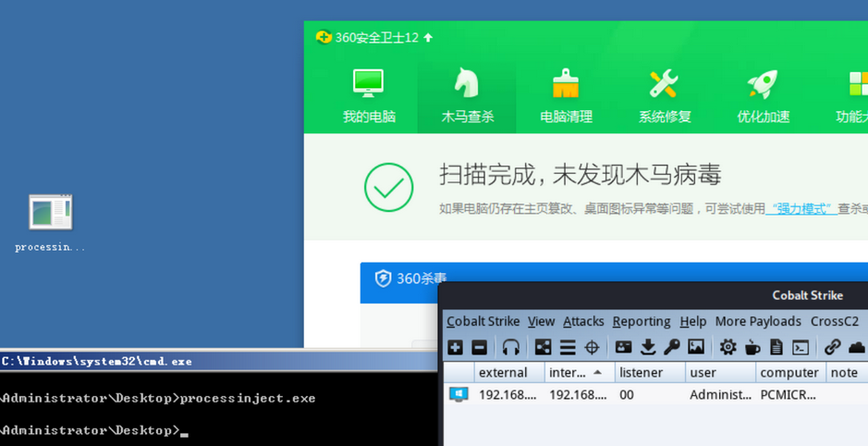Open Keystrokes via the key icon
Screen dimensions: 868x446
(671, 347)
